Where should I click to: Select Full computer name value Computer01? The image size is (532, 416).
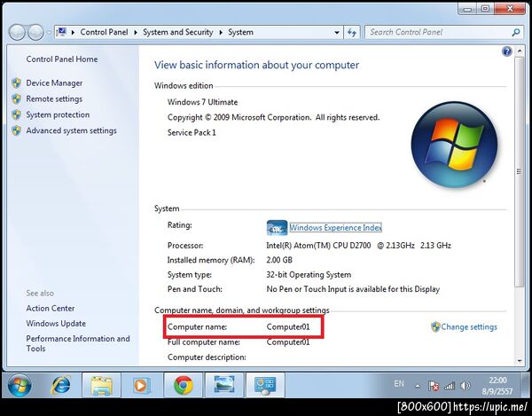pyautogui.click(x=288, y=342)
